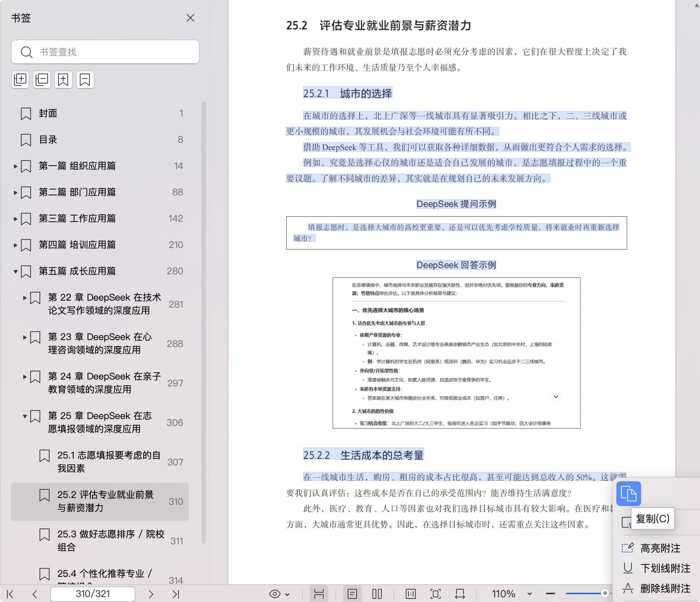This screenshot has width=700, height=602.
Task: Open eye mode dropdown arrow
Action: 287,594
